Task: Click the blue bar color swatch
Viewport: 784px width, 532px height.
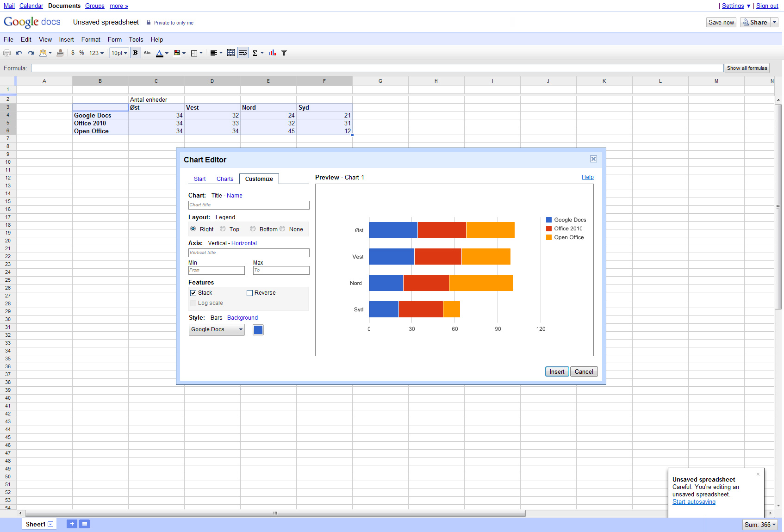Action: coord(258,330)
